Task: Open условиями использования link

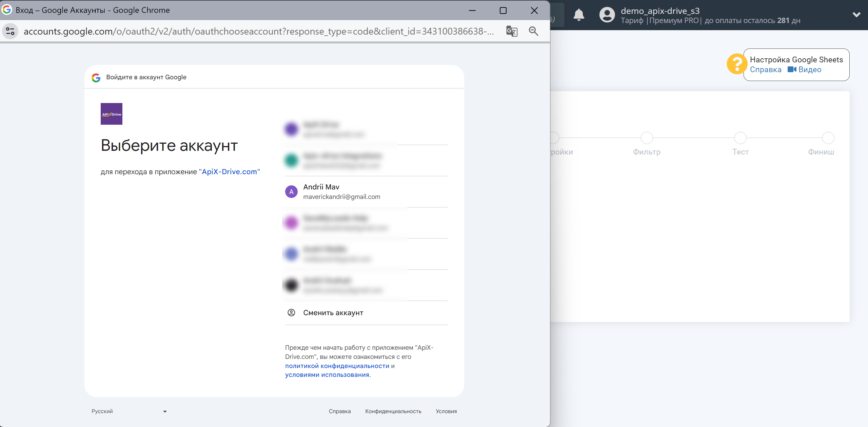Action: pyautogui.click(x=327, y=375)
